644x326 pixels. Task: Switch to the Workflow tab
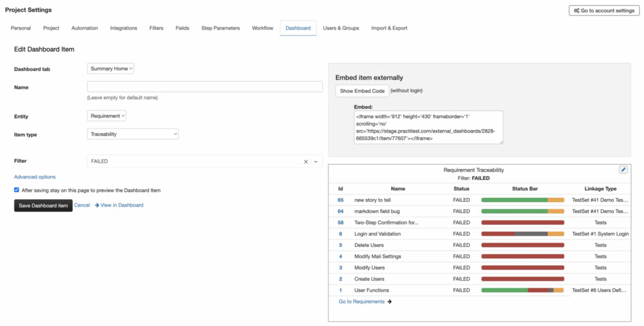(x=262, y=28)
